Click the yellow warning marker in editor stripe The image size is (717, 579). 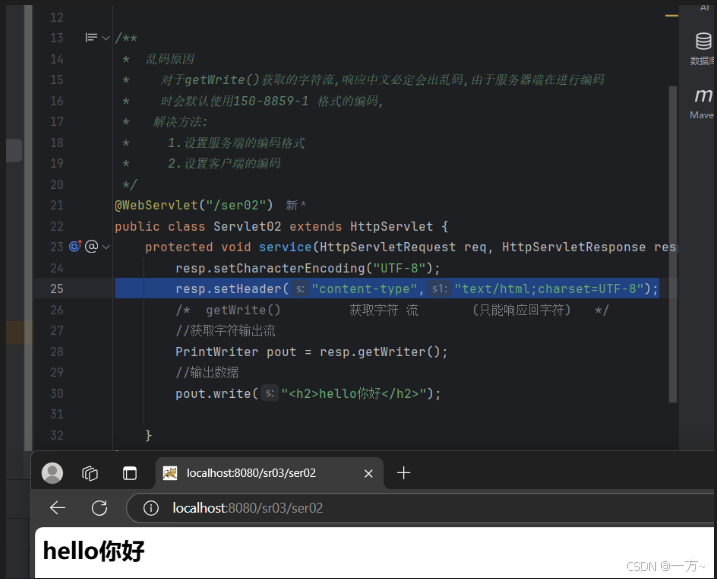671,16
